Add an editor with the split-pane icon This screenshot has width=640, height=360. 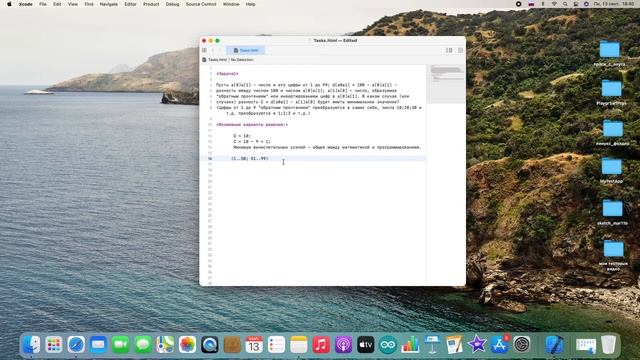(460, 50)
